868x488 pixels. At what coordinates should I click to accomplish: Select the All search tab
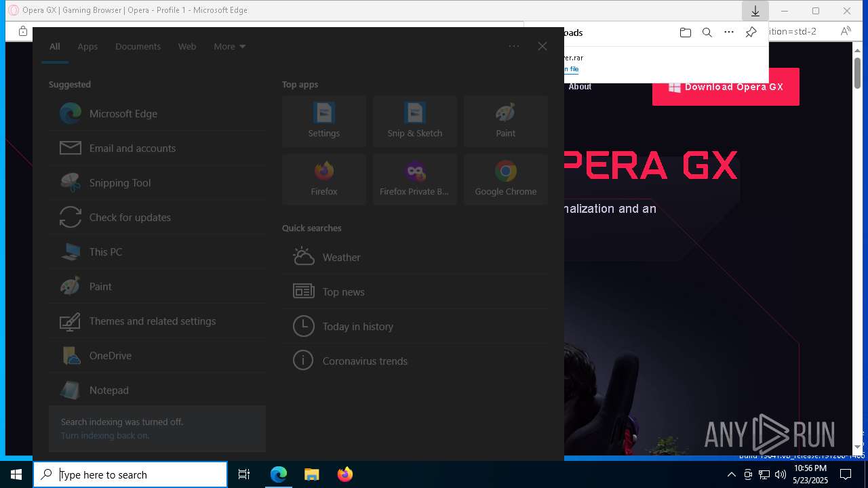tap(55, 47)
